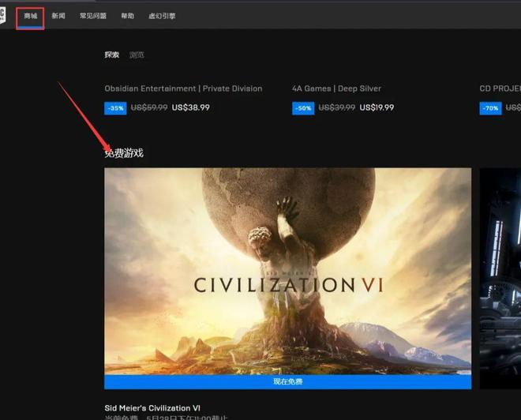Open the 帮助 help menu item
This screenshot has height=420, width=521.
pos(128,16)
